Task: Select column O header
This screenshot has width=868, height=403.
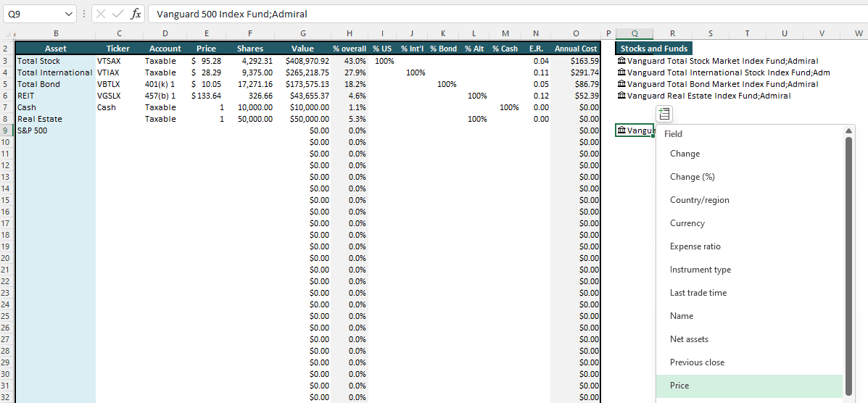Action: 576,34
